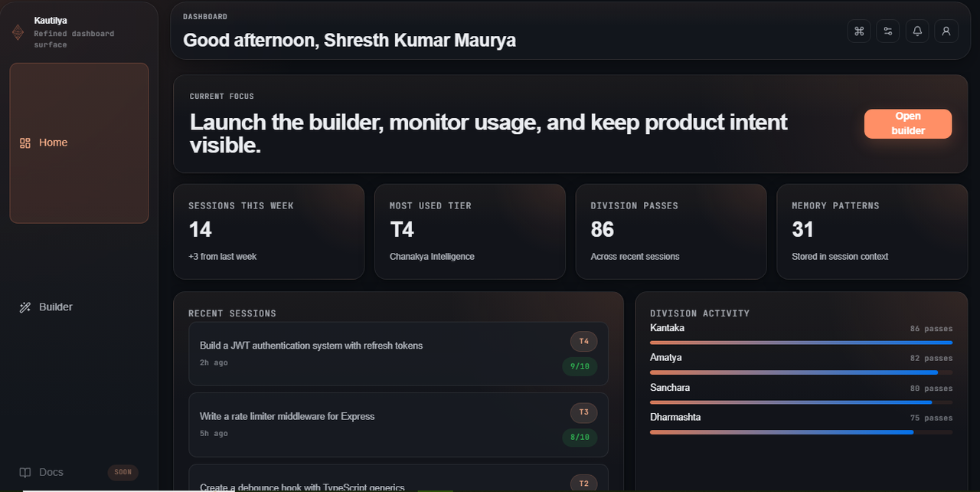The width and height of the screenshot is (980, 492).
Task: Click the '86 passes' label
Action: coord(931,329)
